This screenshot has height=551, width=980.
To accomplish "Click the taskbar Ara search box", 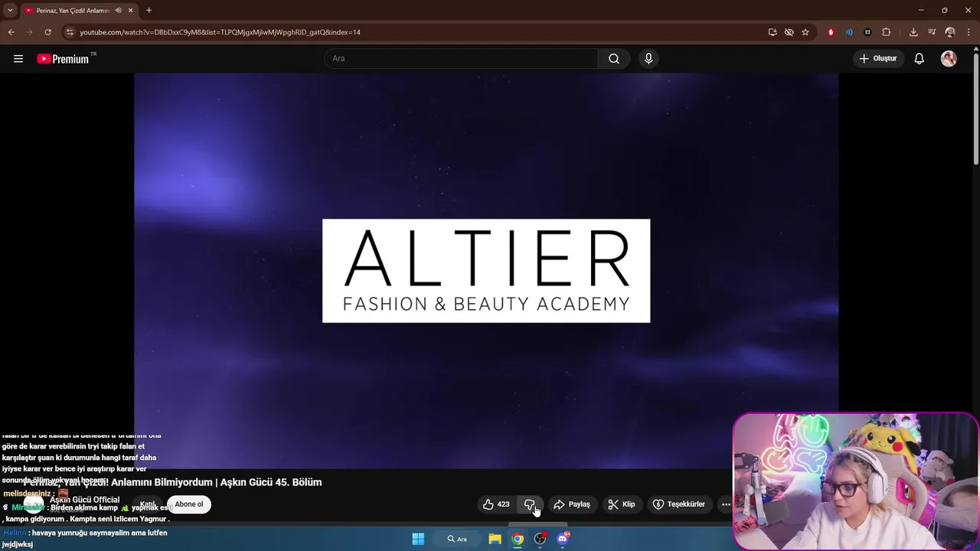I will (x=458, y=539).
